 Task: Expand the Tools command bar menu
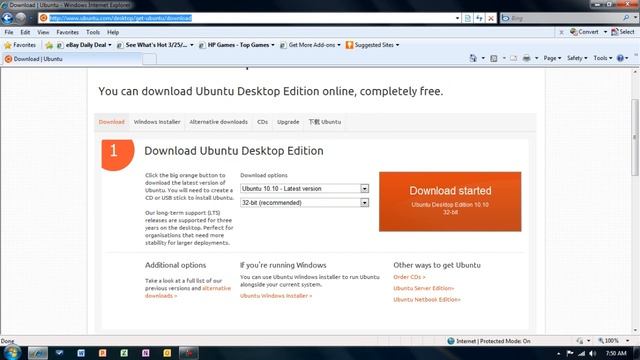tap(602, 58)
